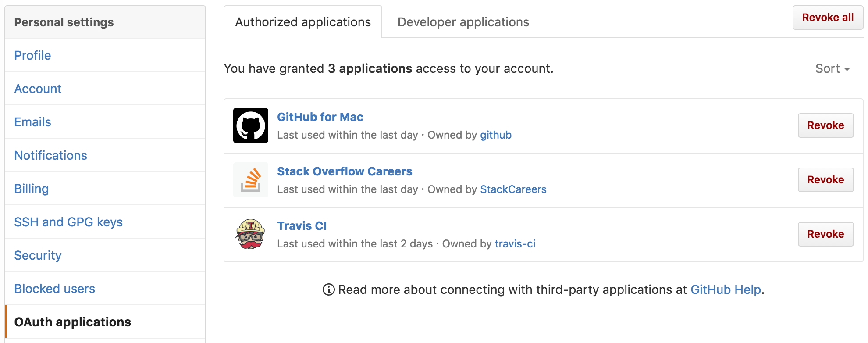The image size is (868, 343).
Task: Click 'Last used within the last 2 days' text
Action: pyautogui.click(x=355, y=244)
